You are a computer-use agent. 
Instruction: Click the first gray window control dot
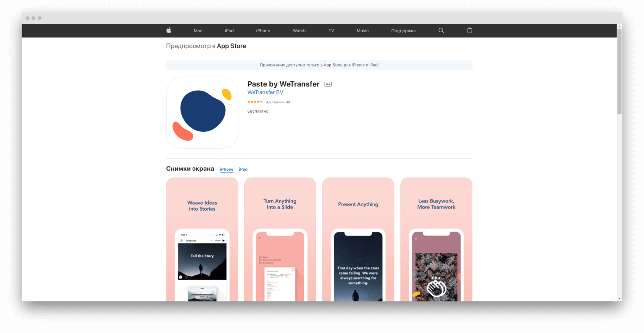27,18
